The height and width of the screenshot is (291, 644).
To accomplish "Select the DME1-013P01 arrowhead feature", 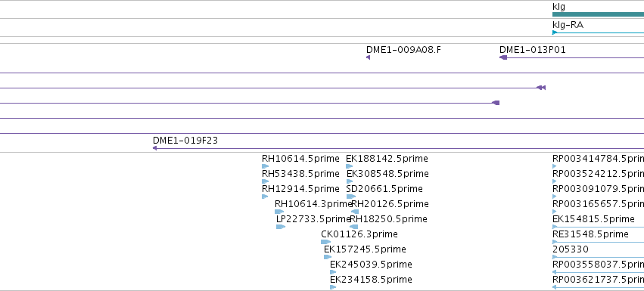I will pyautogui.click(x=503, y=57).
